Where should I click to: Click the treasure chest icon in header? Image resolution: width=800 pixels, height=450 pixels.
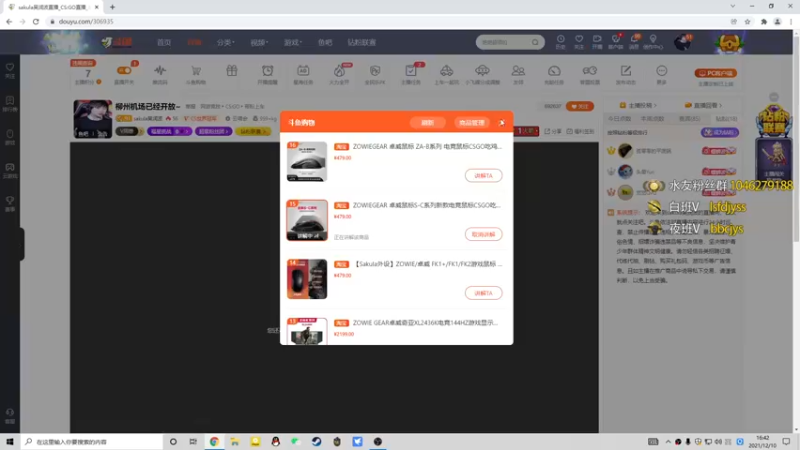729,43
